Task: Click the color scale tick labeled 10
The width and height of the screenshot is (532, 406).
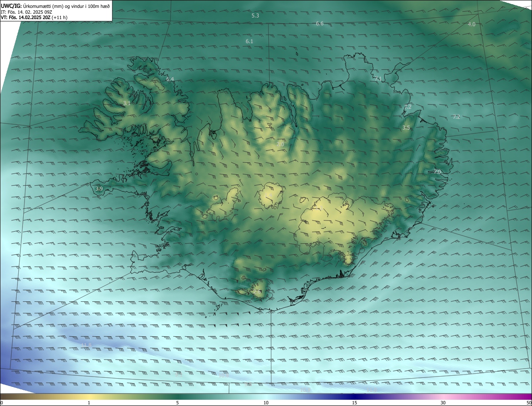Action: click(266, 403)
